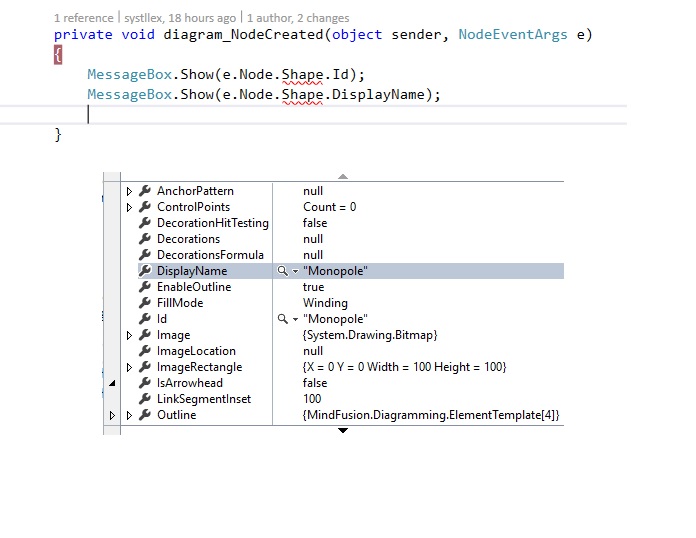Image resolution: width=696 pixels, height=538 pixels.
Task: Click the wrench icon beside FillMode
Action: pyautogui.click(x=145, y=303)
